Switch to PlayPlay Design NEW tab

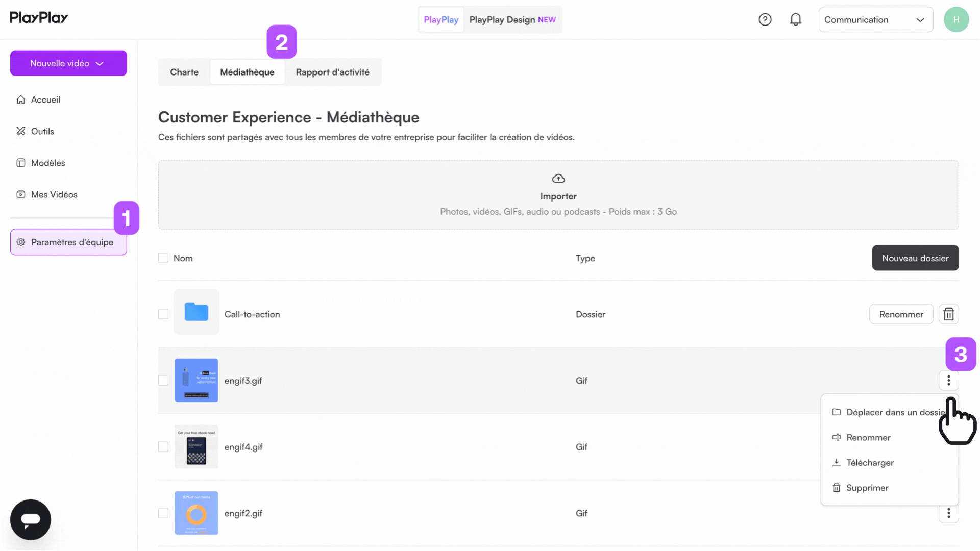[512, 20]
